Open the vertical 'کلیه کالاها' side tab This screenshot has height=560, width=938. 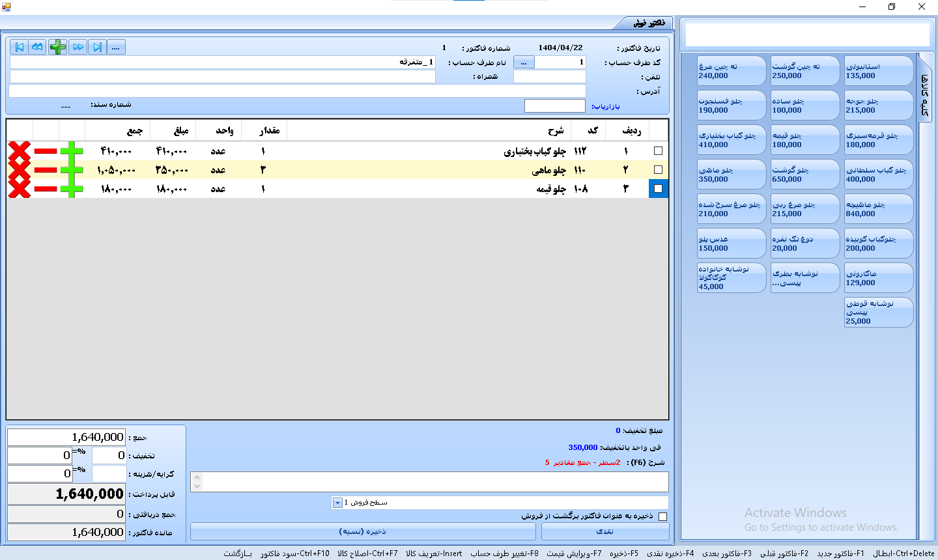point(924,94)
